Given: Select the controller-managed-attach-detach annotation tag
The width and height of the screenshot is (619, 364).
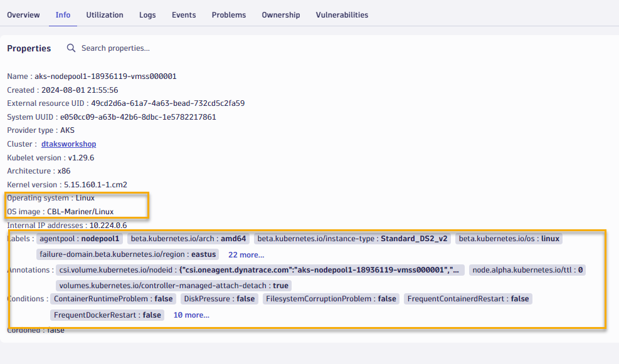Looking at the screenshot, I should (x=174, y=285).
